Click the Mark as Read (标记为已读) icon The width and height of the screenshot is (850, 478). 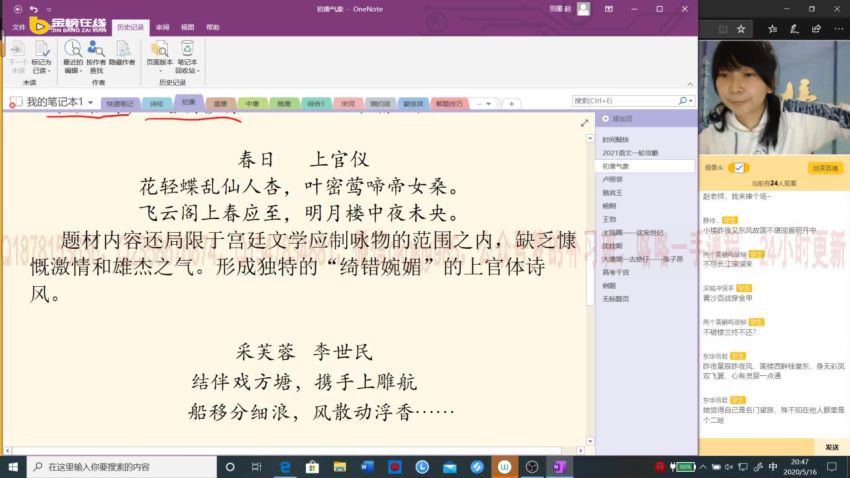pyautogui.click(x=40, y=53)
